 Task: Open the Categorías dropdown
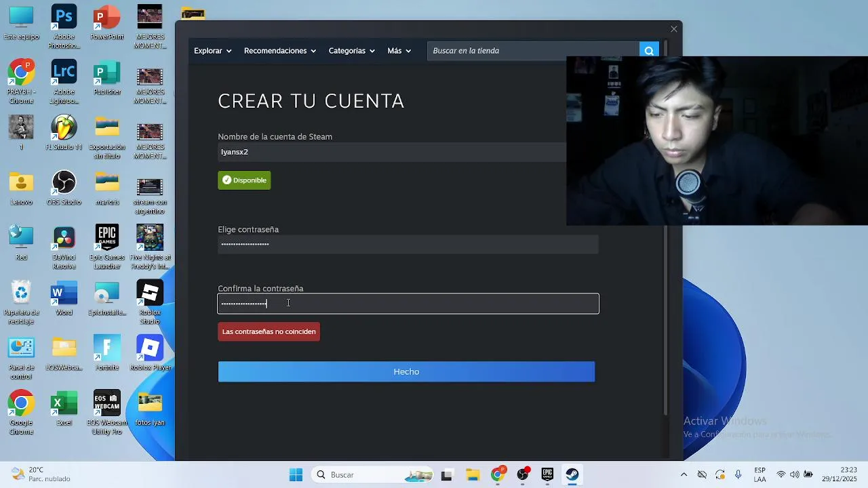(x=351, y=51)
